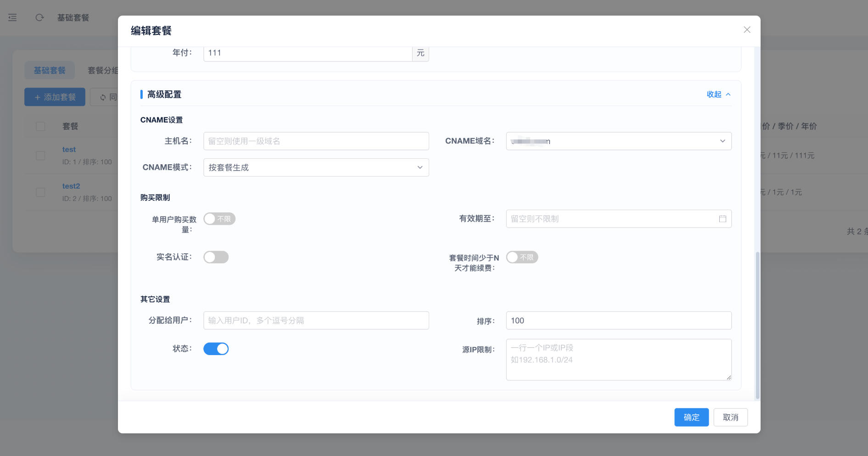The height and width of the screenshot is (456, 868).
Task: Click the 年付 price input containing 111
Action: (x=308, y=53)
